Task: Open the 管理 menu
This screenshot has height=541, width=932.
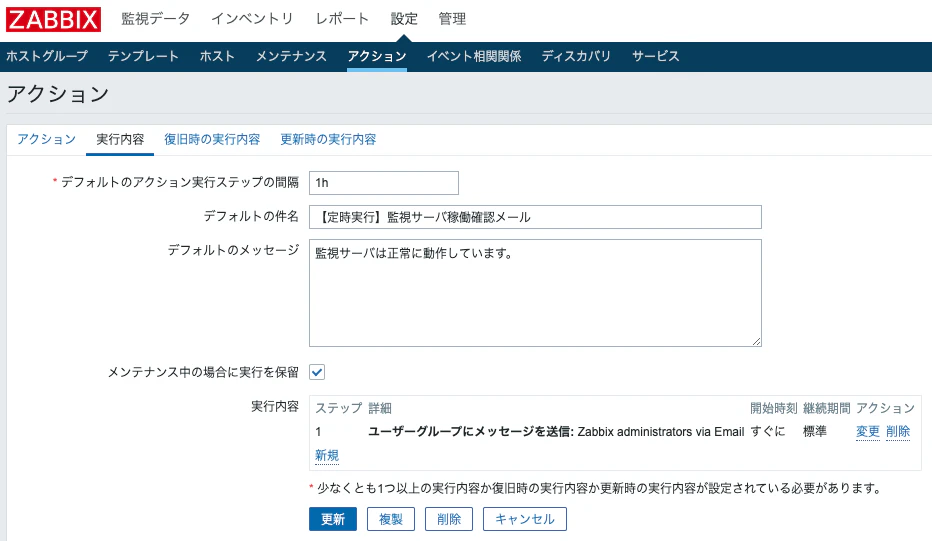Action: click(x=452, y=19)
